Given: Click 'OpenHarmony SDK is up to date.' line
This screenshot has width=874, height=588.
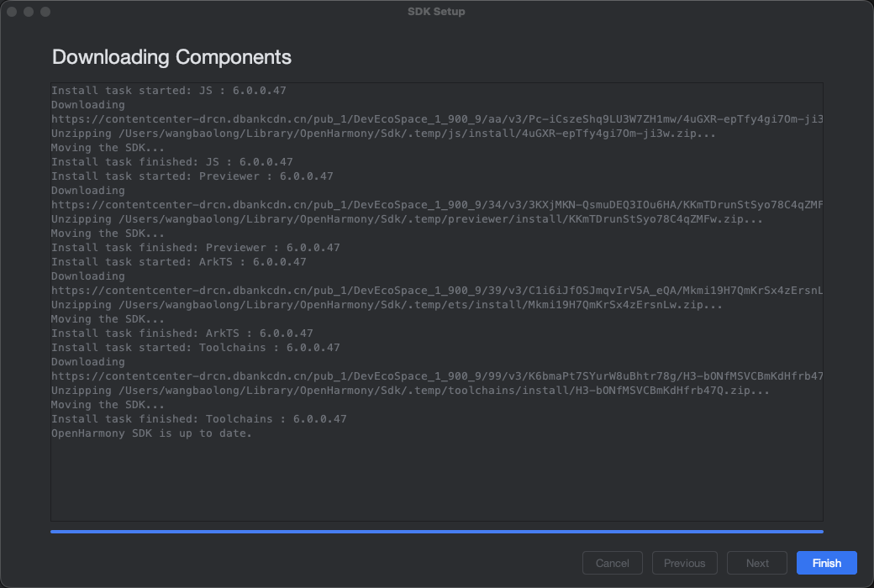Looking at the screenshot, I should [151, 433].
